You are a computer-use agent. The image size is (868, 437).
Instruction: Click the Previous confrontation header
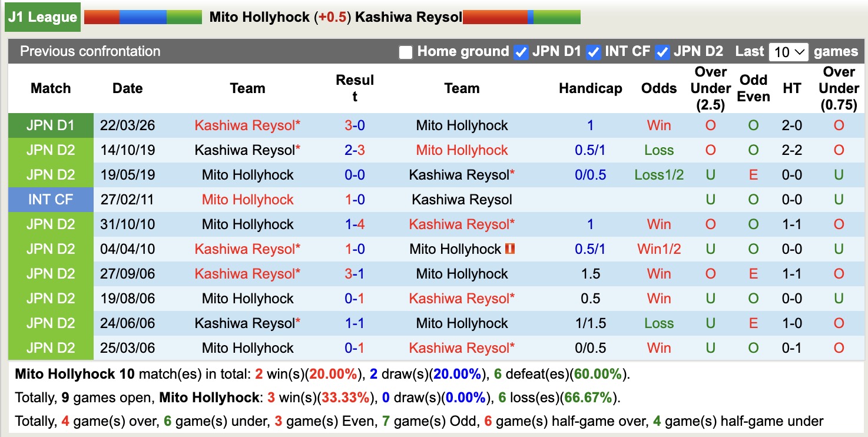[90, 52]
